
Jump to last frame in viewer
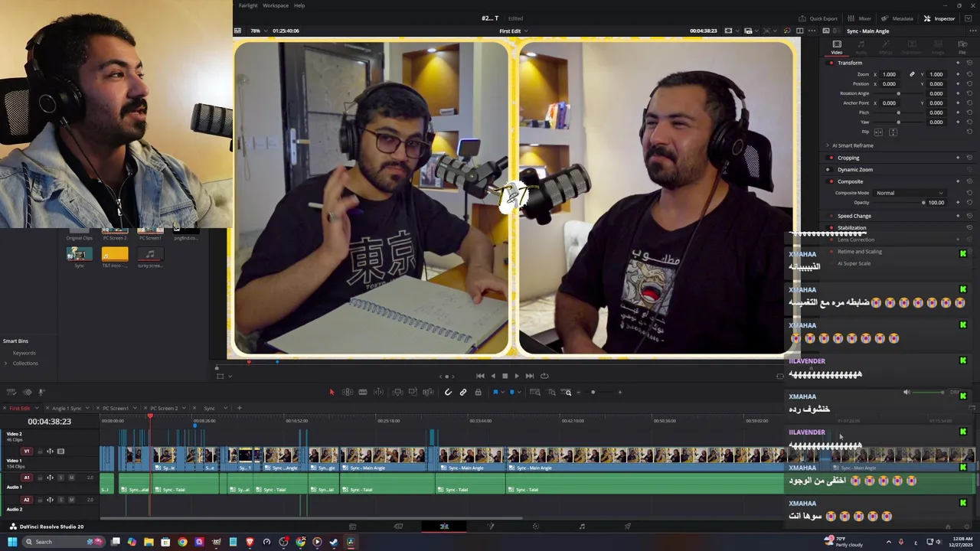pos(529,376)
